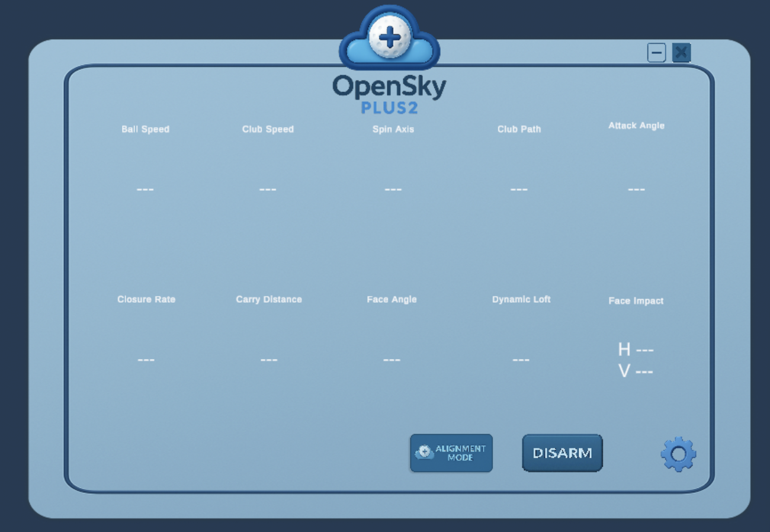
Task: Select the Club Speed label
Action: tap(268, 129)
